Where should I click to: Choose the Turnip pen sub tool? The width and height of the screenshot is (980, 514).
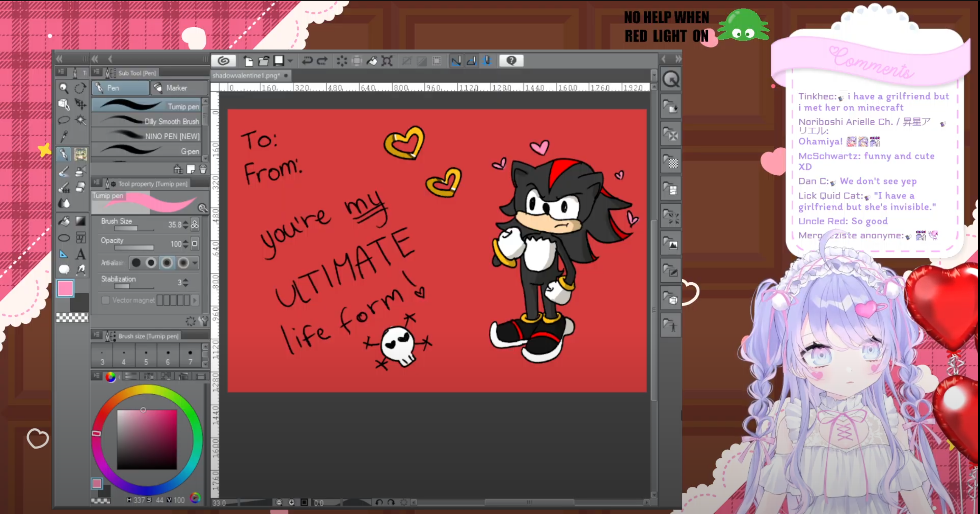147,105
